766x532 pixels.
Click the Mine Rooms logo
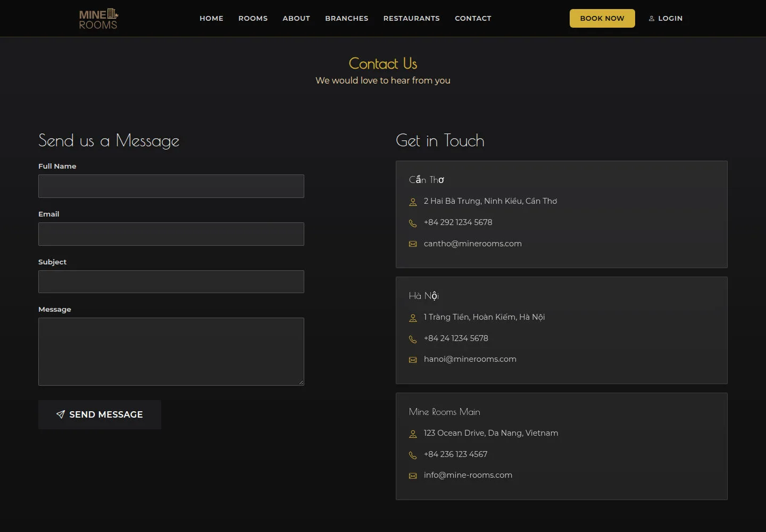98,19
